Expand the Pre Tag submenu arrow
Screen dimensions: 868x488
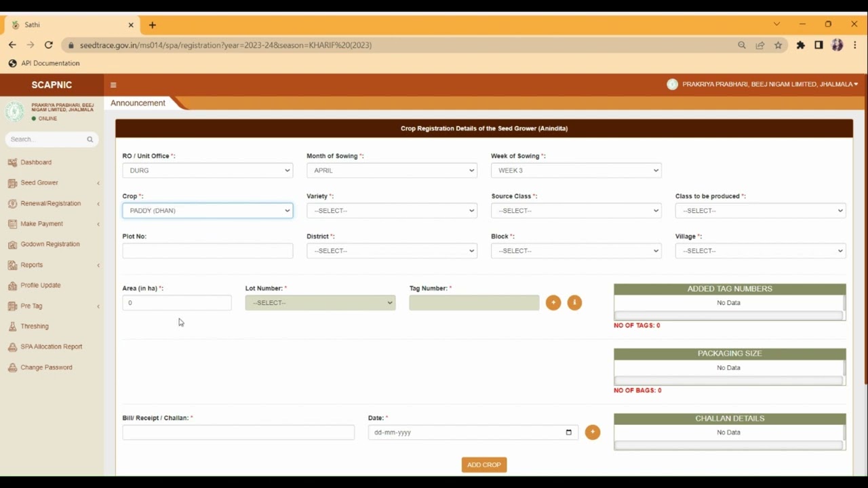coord(98,306)
